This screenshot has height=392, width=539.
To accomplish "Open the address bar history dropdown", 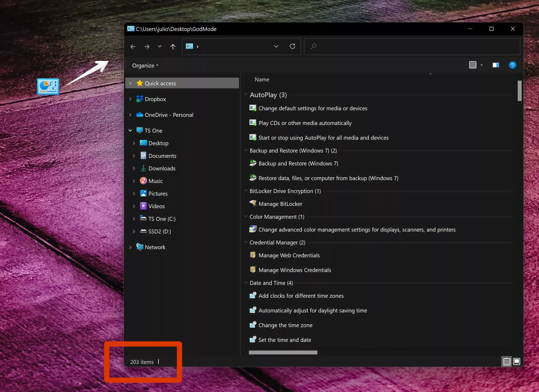I will 276,46.
